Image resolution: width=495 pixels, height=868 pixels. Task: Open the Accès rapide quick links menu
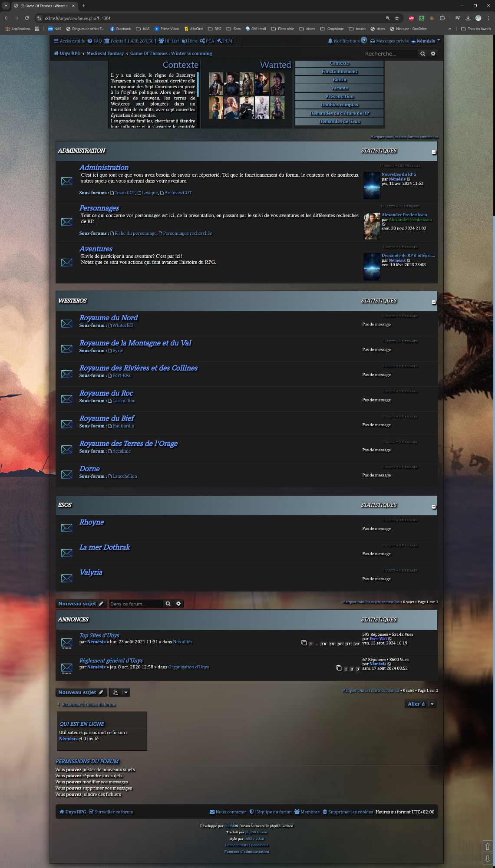tap(69, 41)
